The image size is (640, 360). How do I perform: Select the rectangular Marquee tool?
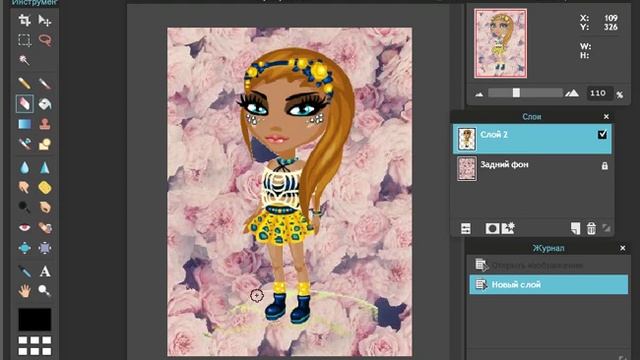click(x=24, y=40)
